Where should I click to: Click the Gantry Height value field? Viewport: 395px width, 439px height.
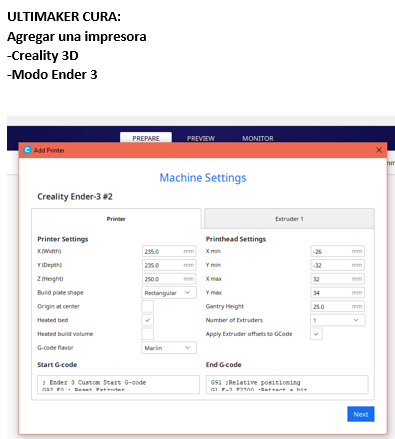[x=337, y=306]
